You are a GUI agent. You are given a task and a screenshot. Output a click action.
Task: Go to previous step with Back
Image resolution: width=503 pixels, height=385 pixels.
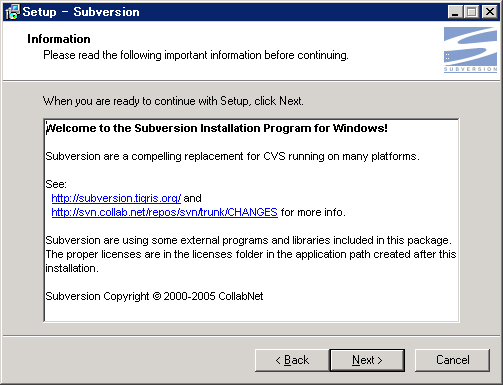292,360
